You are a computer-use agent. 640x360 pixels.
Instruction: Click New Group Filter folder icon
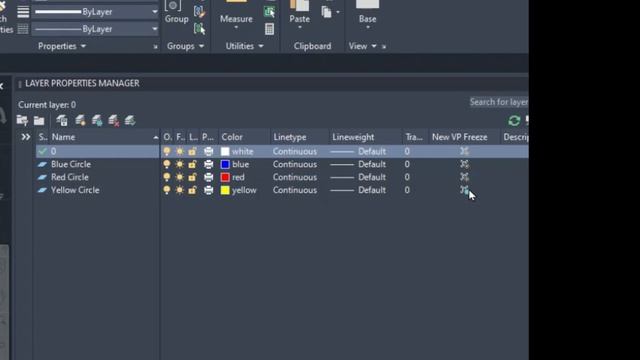coord(39,120)
